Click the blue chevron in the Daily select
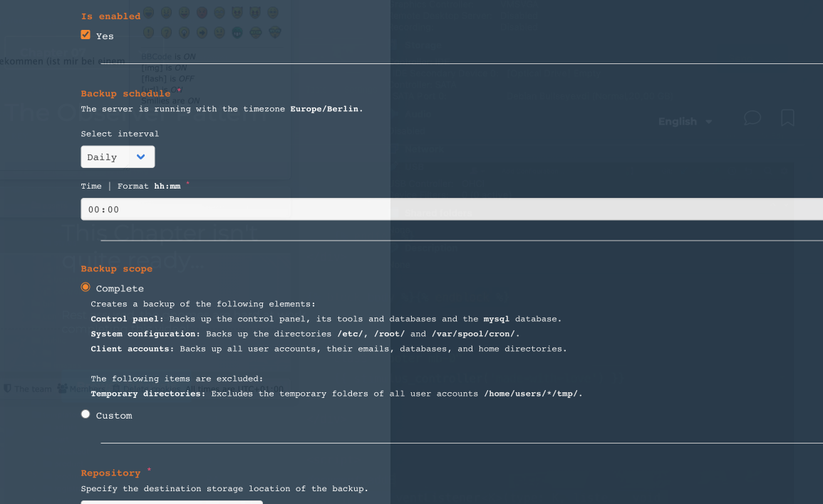Viewport: 823px width, 504px height. tap(140, 157)
